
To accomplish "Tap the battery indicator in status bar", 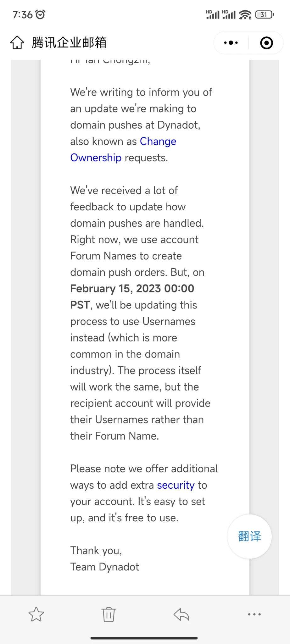I will pos(265,14).
